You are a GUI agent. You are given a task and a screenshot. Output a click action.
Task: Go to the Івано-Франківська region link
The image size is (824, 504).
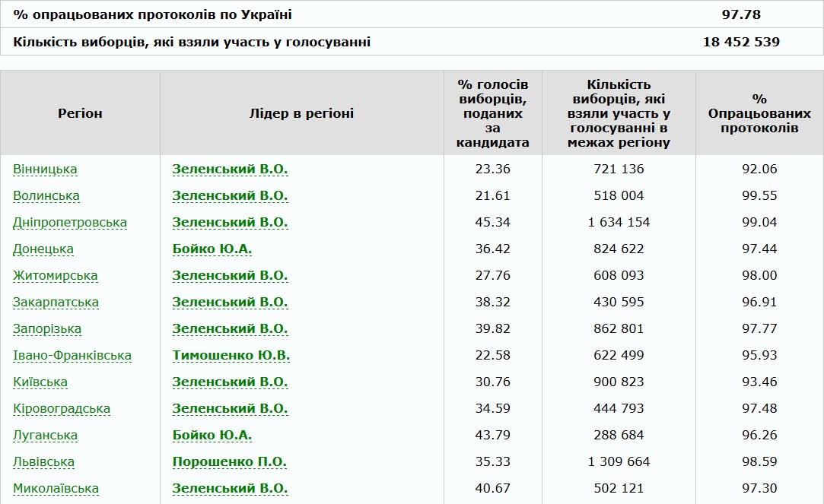[x=72, y=356]
